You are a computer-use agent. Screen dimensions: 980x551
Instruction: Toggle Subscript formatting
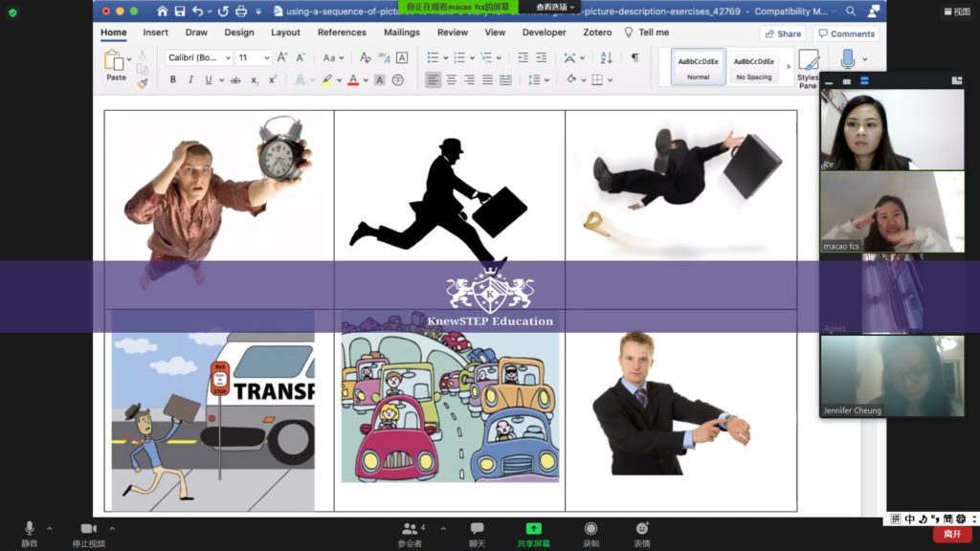point(255,80)
